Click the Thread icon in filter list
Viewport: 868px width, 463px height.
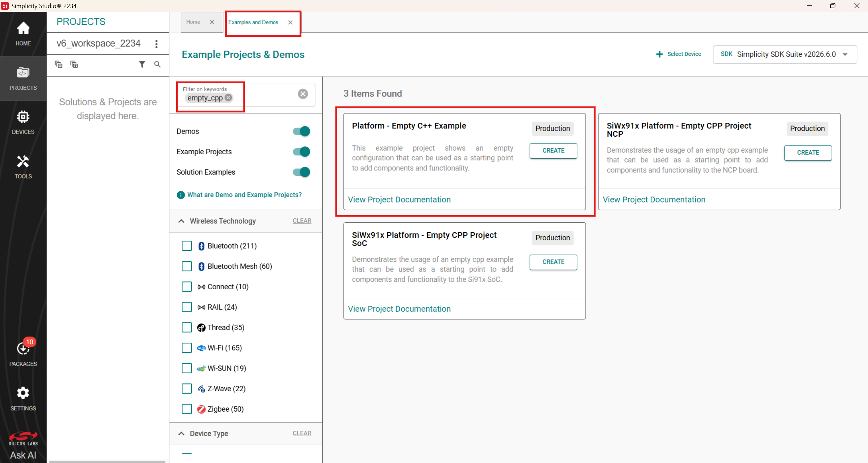pyautogui.click(x=201, y=327)
